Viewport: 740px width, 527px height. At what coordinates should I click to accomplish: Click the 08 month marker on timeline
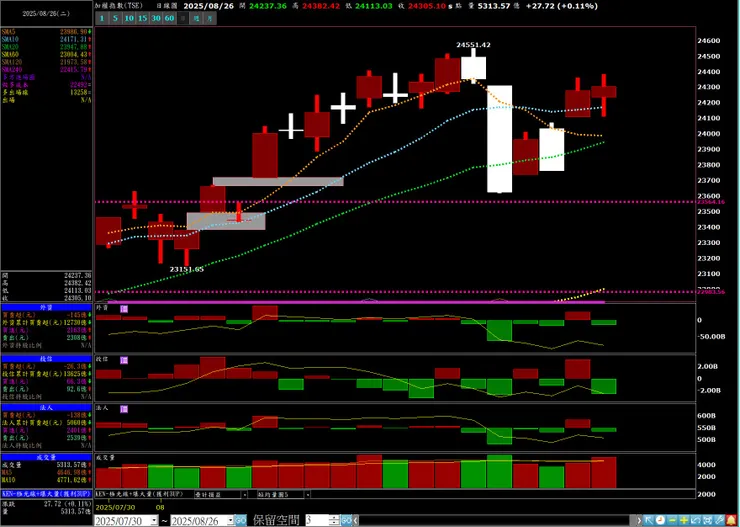pos(160,507)
